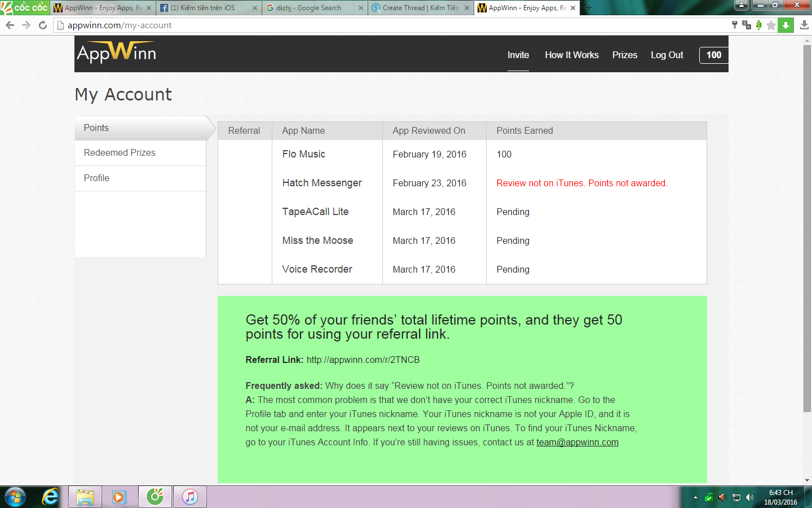Go to the Prizes page
812x508 pixels.
click(625, 55)
